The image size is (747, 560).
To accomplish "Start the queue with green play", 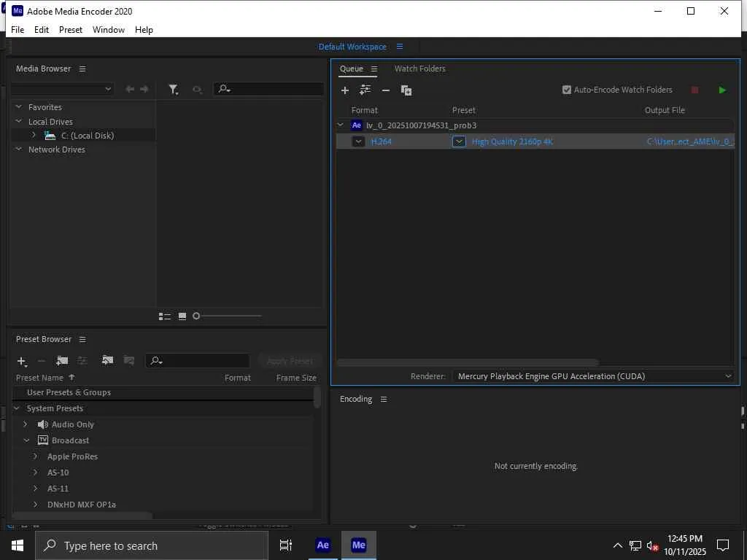I will coord(722,90).
